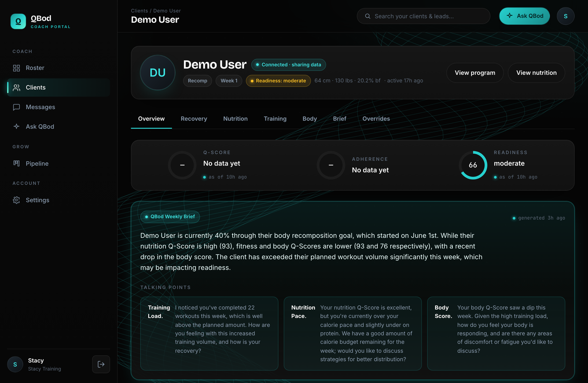Switch to the Recovery tab
588x383 pixels.
(x=194, y=119)
